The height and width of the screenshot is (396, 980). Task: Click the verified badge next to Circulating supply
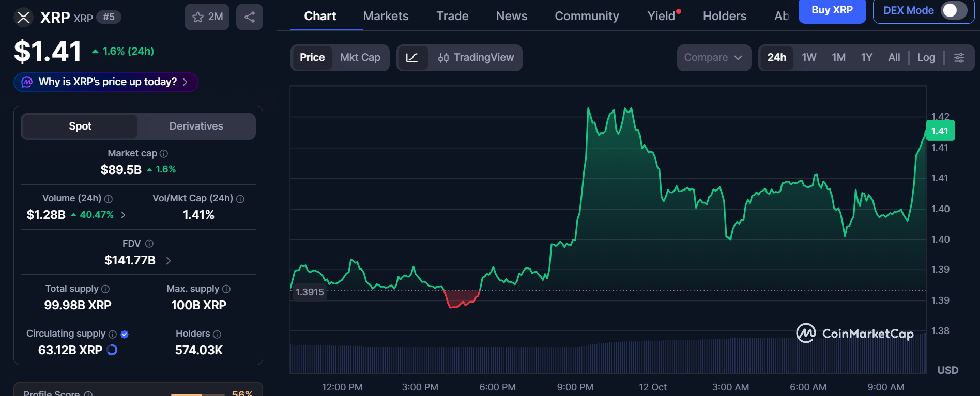125,334
